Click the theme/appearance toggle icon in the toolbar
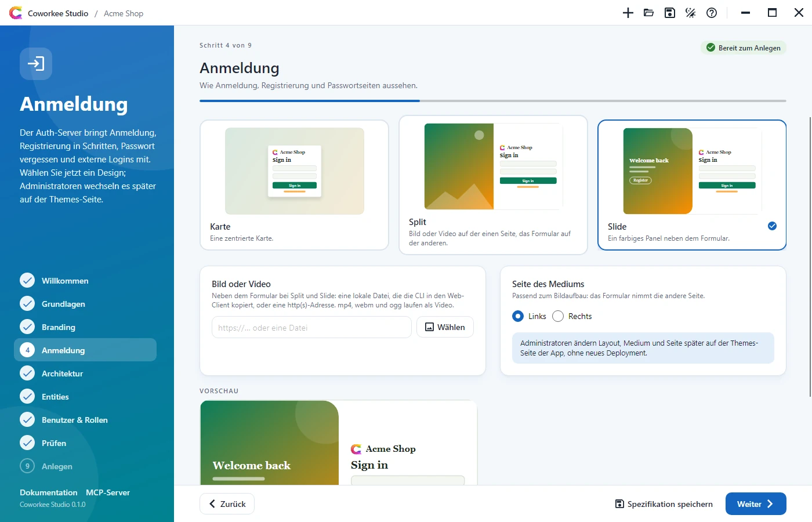 click(x=691, y=13)
